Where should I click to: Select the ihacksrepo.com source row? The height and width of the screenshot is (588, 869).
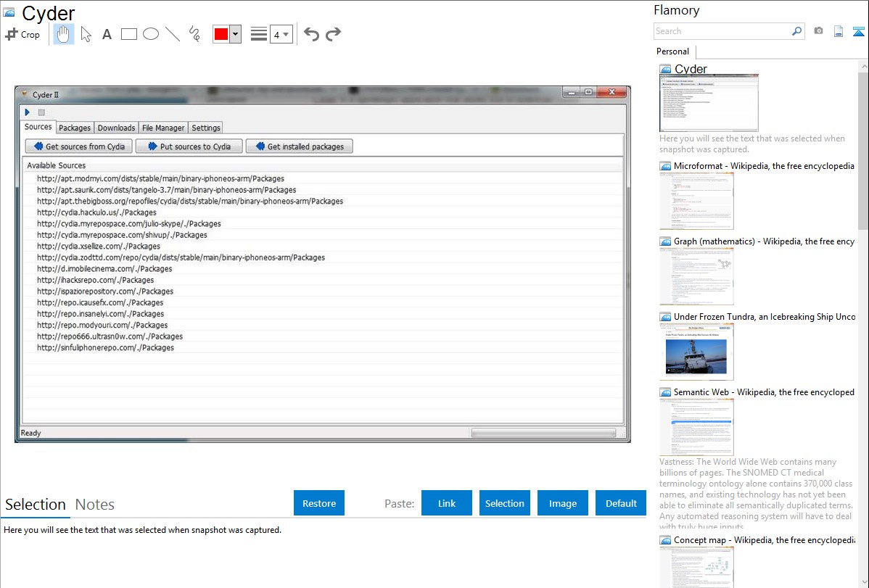tap(323, 280)
